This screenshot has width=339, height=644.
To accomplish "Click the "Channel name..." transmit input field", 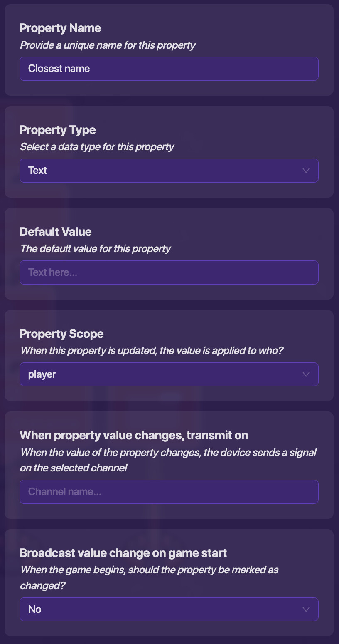I will point(169,492).
